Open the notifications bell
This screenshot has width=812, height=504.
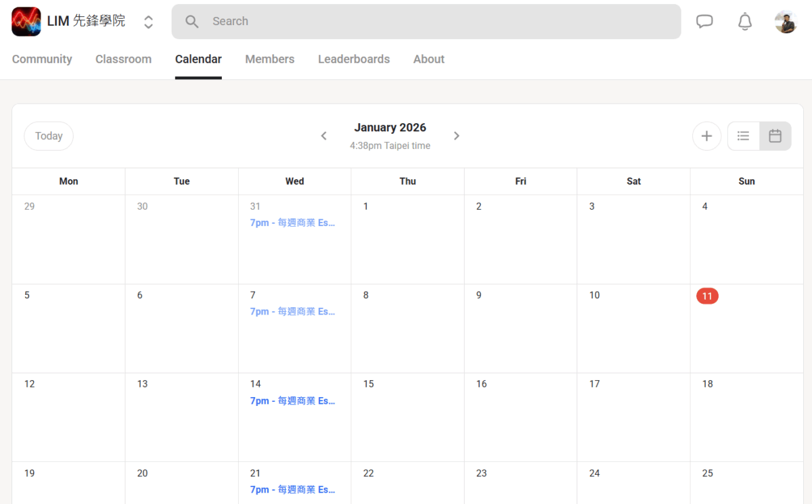(744, 22)
